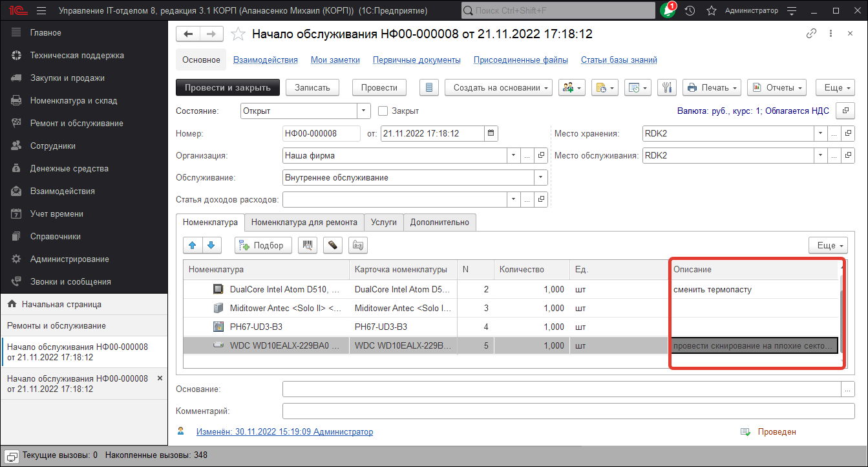Viewport: 868px width, 467px height.
Task: Move the selected row up with the blue arrow
Action: [193, 245]
